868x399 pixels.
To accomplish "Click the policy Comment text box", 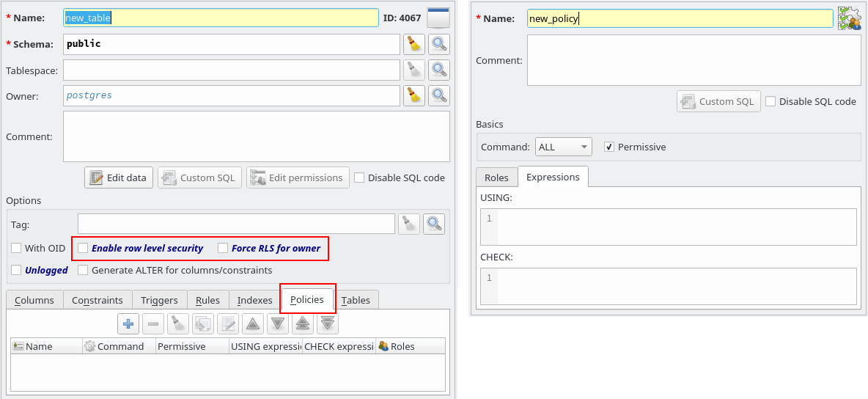I will (694, 60).
